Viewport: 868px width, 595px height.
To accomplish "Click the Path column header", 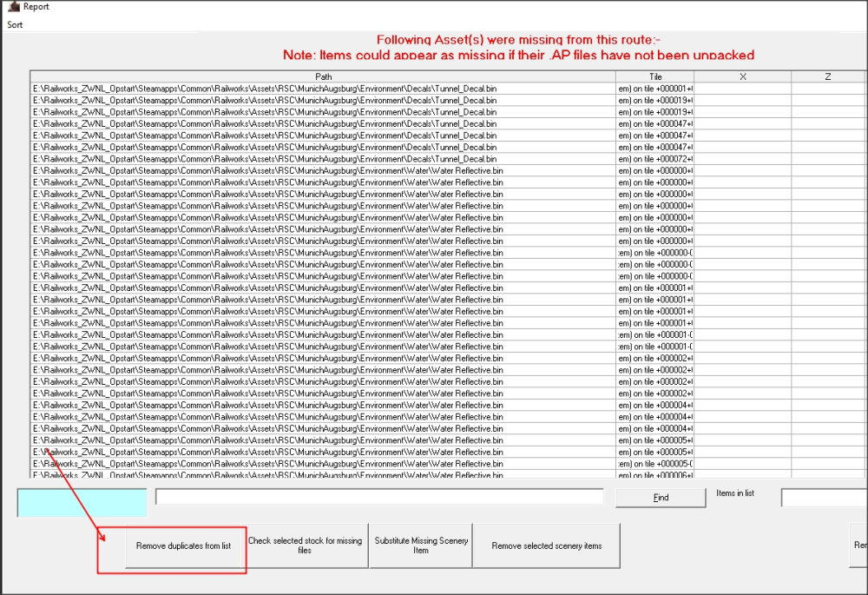I will coord(323,76).
